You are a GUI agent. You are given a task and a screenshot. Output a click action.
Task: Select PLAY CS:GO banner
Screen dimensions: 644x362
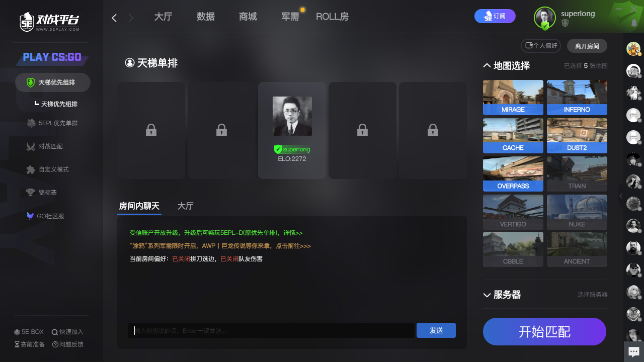pyautogui.click(x=52, y=57)
